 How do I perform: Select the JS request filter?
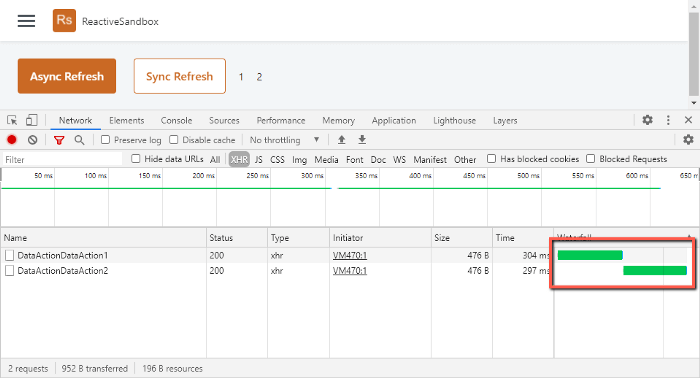pos(258,159)
